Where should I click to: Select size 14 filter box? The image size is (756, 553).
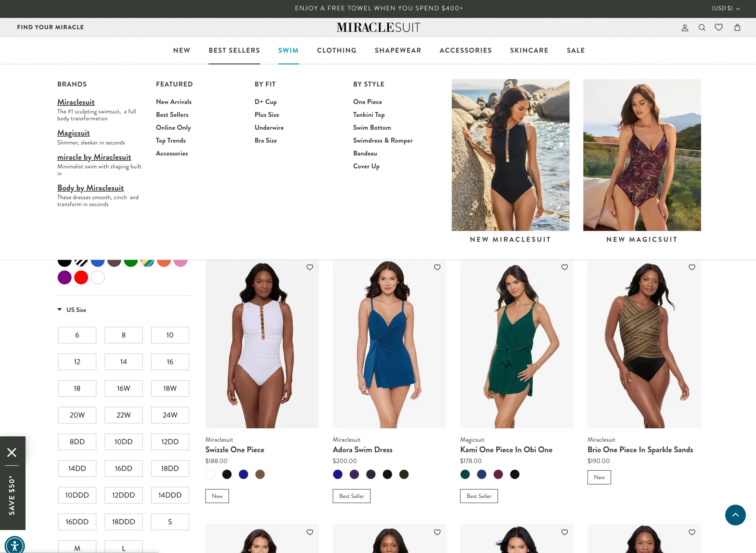coord(123,362)
